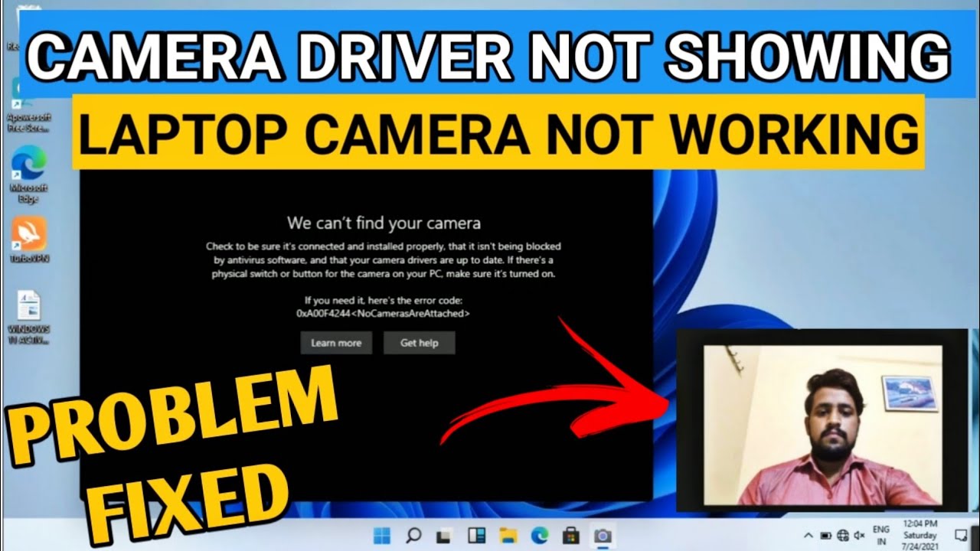Open TurboVPN desktop shortcut

28,240
